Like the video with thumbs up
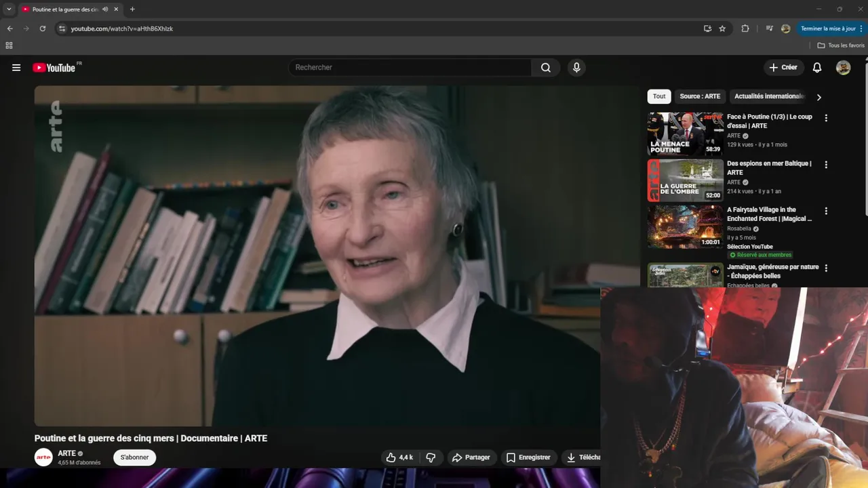Viewport: 868px width, 488px height. coord(399,457)
